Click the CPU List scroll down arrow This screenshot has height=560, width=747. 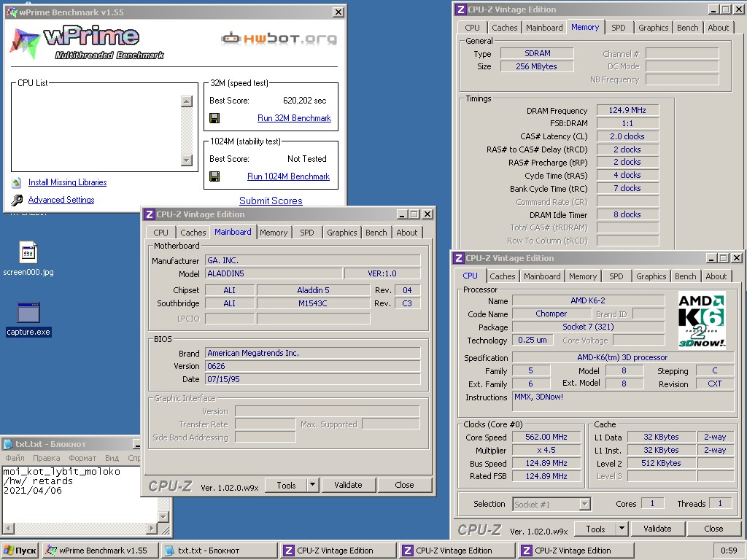tap(187, 160)
